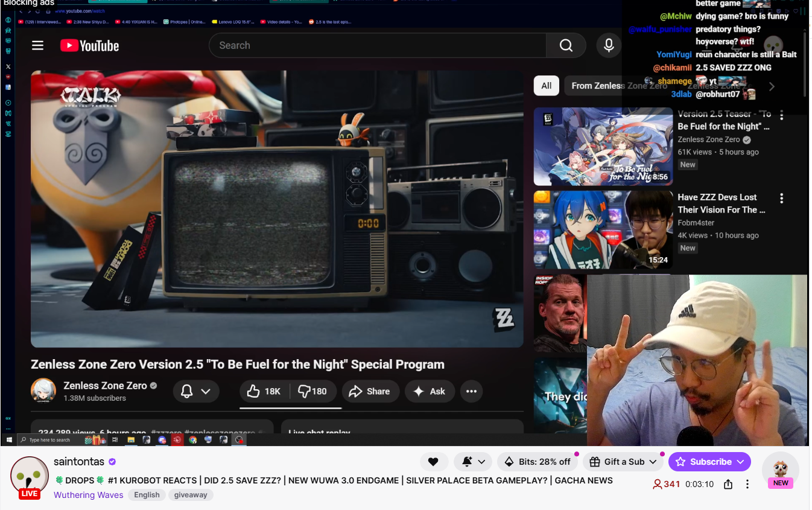The width and height of the screenshot is (812, 510).
Task: Open the Wuthering Waves category link
Action: point(89,495)
